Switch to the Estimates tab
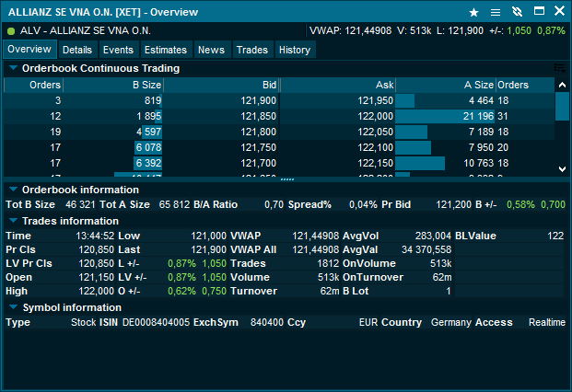Screen dimensions: 572x392 click(166, 50)
